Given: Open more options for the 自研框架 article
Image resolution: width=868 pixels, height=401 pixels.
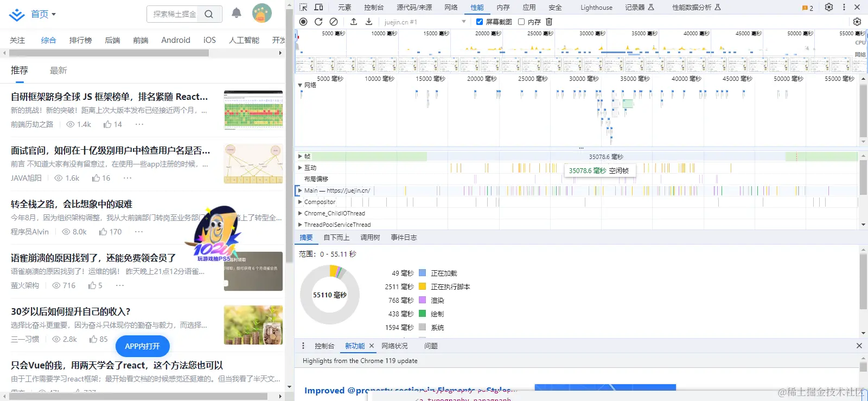Looking at the screenshot, I should coord(139,124).
